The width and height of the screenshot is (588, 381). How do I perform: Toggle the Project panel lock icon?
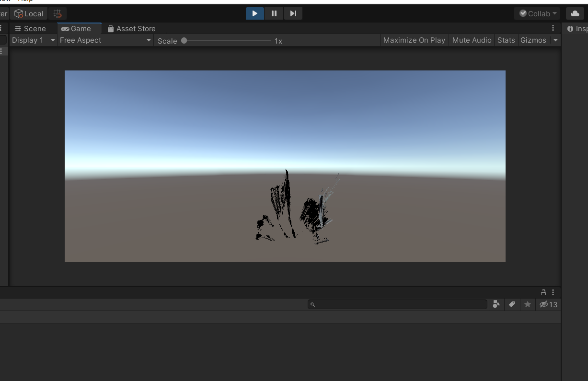[x=543, y=292]
